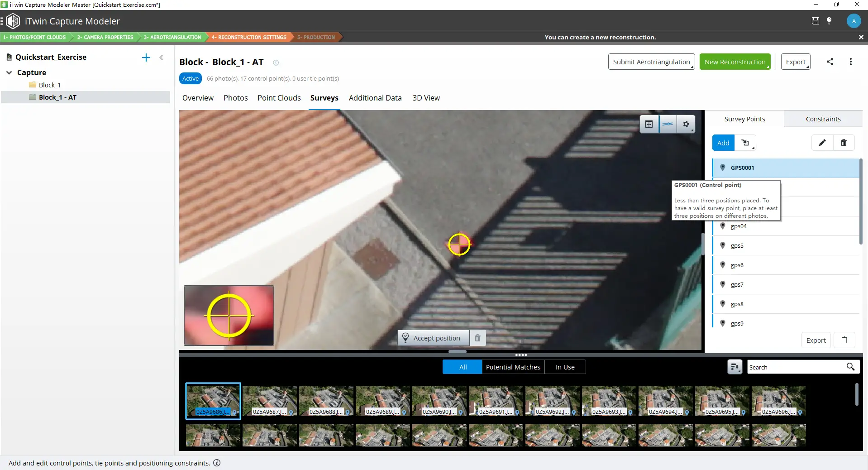
Task: Dismiss the new reconstruction notification bar
Action: [861, 37]
